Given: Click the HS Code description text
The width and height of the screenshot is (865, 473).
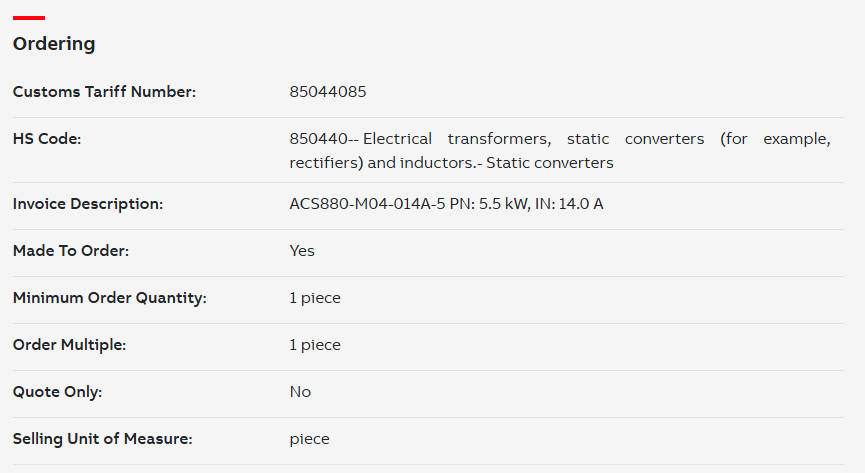Looking at the screenshot, I should tap(560, 151).
